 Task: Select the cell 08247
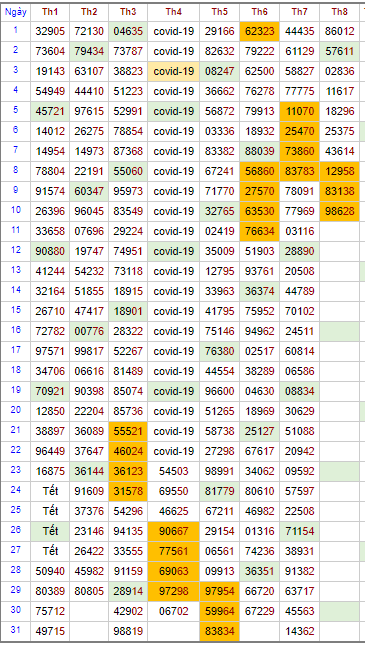tap(219, 71)
